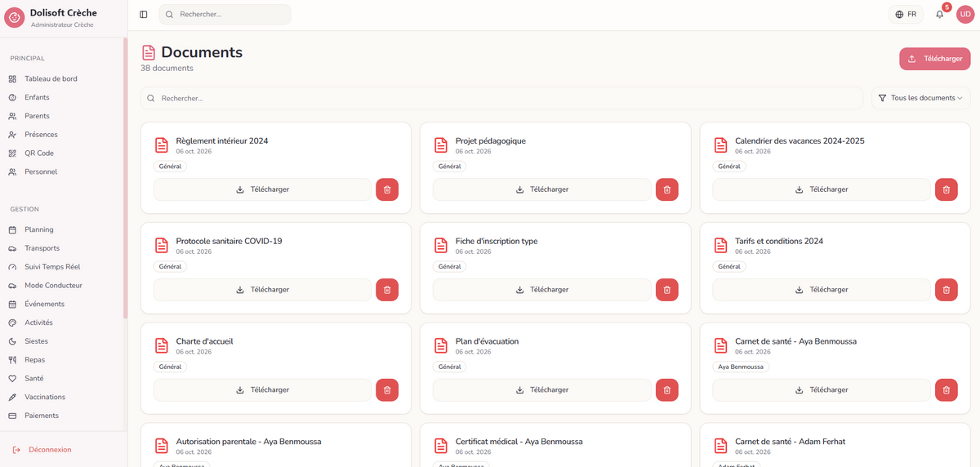980x467 pixels.
Task: Click the Transports bus icon in sidebar
Action: click(x=12, y=248)
